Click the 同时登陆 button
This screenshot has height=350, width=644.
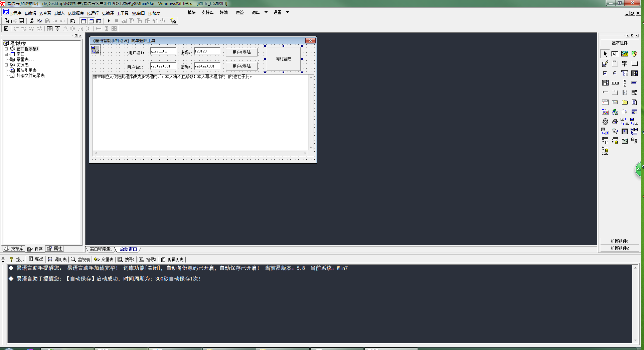(x=283, y=59)
